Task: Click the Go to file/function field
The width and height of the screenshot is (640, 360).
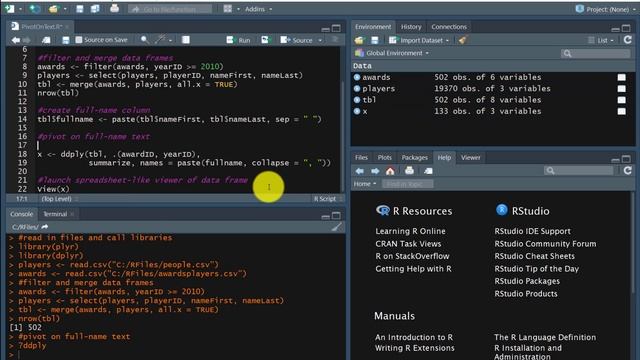Action: click(170, 9)
